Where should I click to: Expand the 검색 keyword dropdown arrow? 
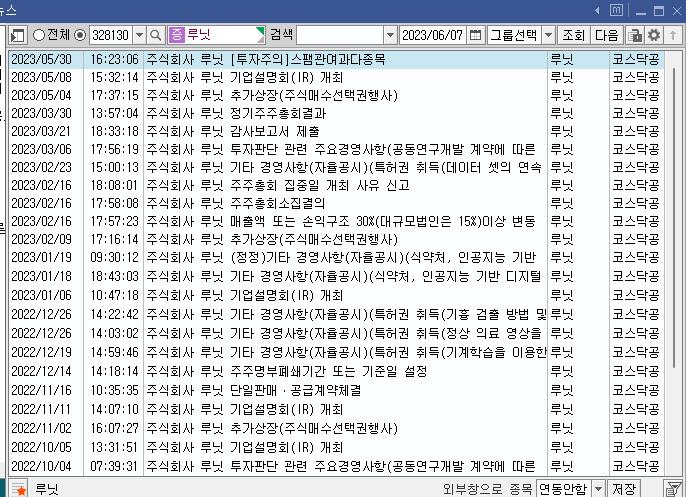390,35
